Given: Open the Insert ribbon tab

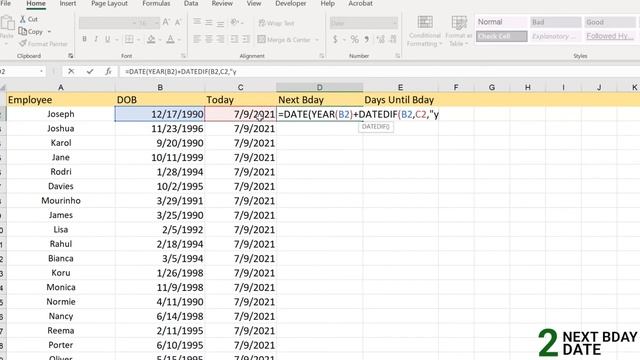Looking at the screenshot, I should coord(68,4).
